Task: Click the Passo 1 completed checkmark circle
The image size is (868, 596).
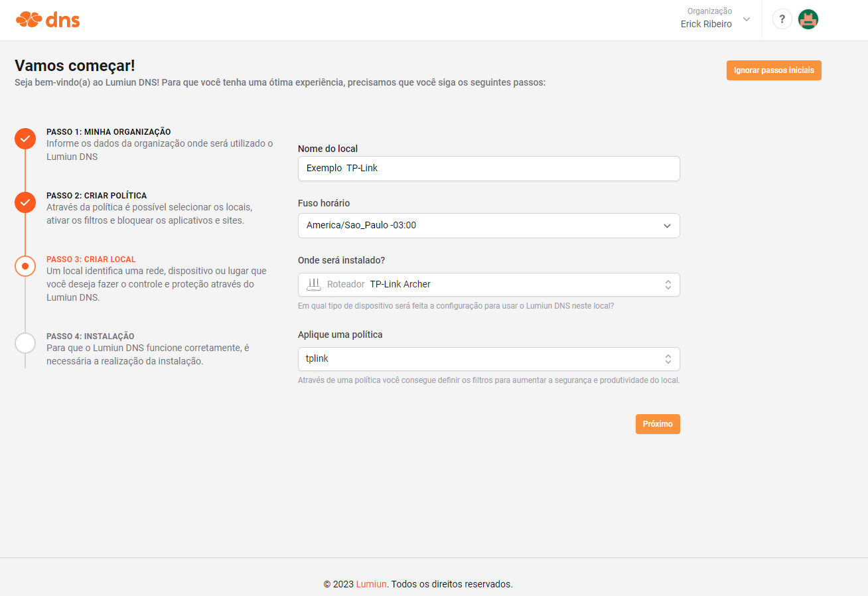Action: pos(25,139)
